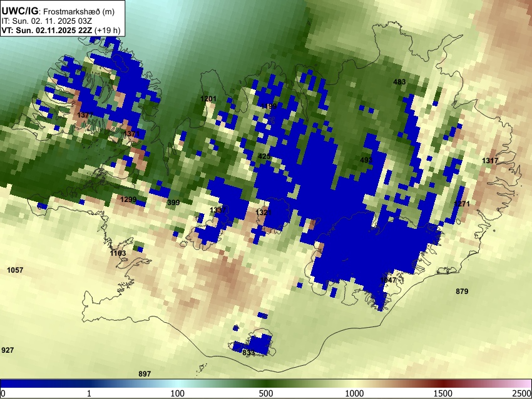Image resolution: width=532 pixels, height=399 pixels.
Task: Click the map value 927
Action: pyautogui.click(x=8, y=350)
